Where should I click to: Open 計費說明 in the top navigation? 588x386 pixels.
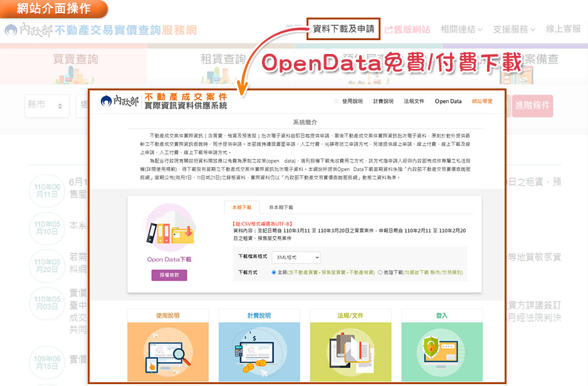click(383, 101)
